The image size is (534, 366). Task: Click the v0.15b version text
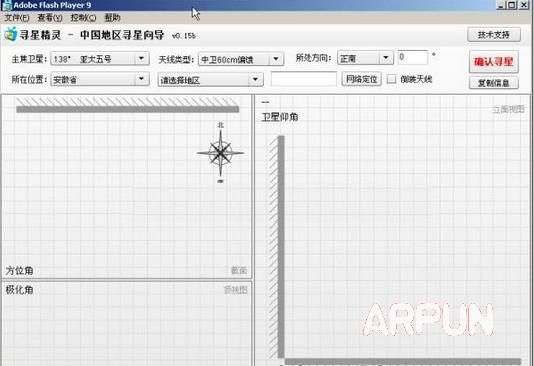coord(184,36)
